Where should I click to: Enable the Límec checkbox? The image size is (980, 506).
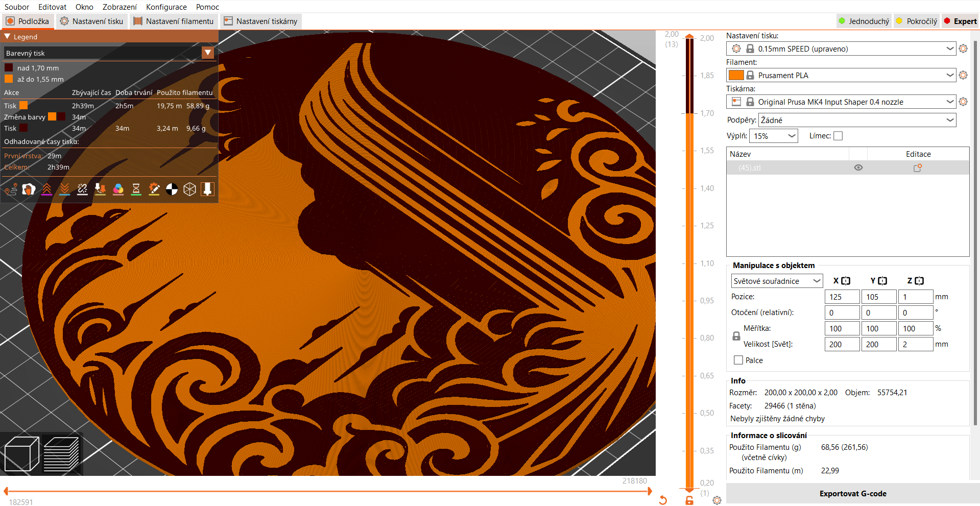pos(838,136)
